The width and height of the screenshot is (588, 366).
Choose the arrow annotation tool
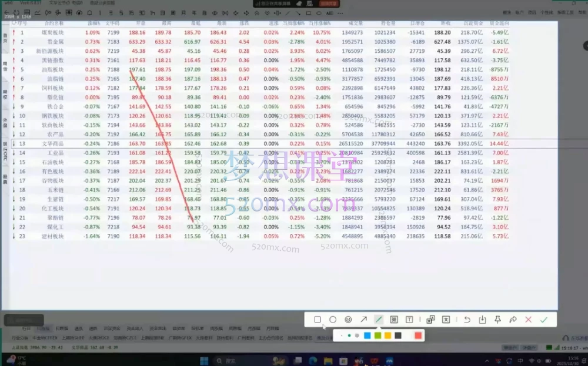click(363, 320)
